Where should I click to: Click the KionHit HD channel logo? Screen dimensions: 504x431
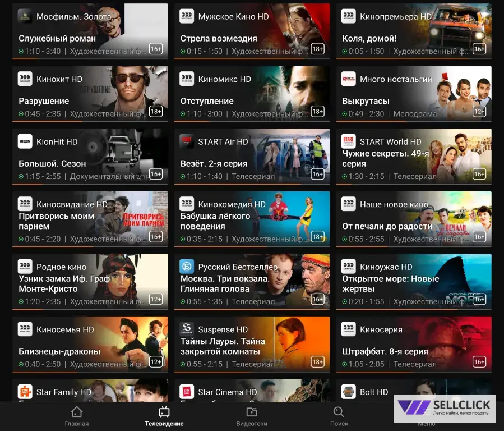point(25,141)
